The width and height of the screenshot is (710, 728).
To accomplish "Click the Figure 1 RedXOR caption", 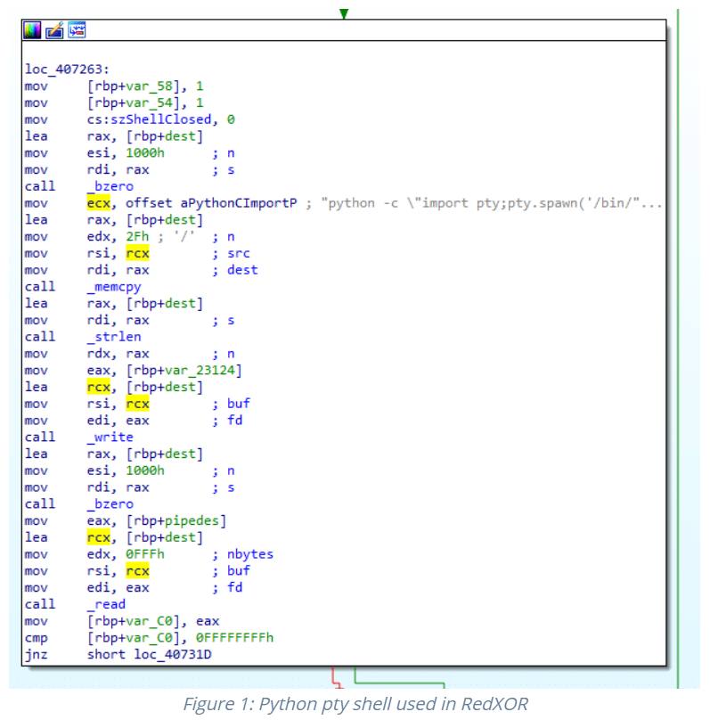I will tap(355, 704).
